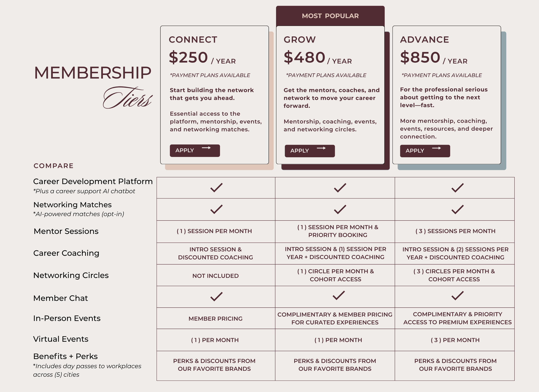Viewport: 539px width, 392px height.
Task: Select the $480 / year Grow price
Action: pos(318,58)
